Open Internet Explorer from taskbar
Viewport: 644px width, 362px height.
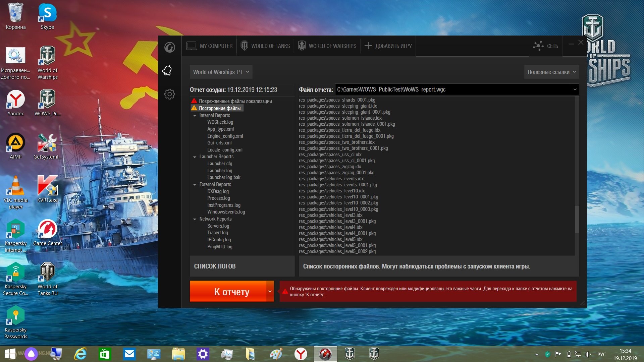pos(80,354)
